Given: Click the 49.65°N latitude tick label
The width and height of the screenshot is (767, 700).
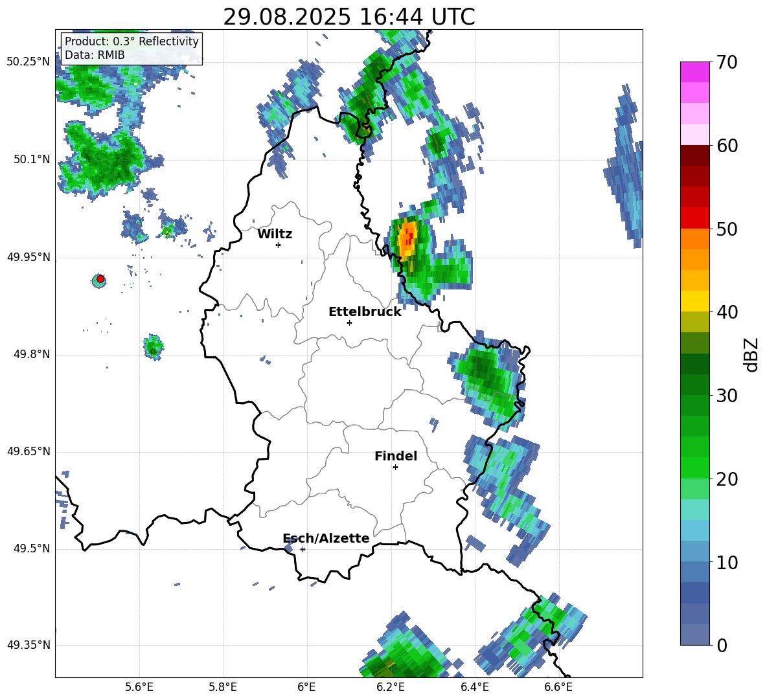Looking at the screenshot, I should tap(29, 451).
